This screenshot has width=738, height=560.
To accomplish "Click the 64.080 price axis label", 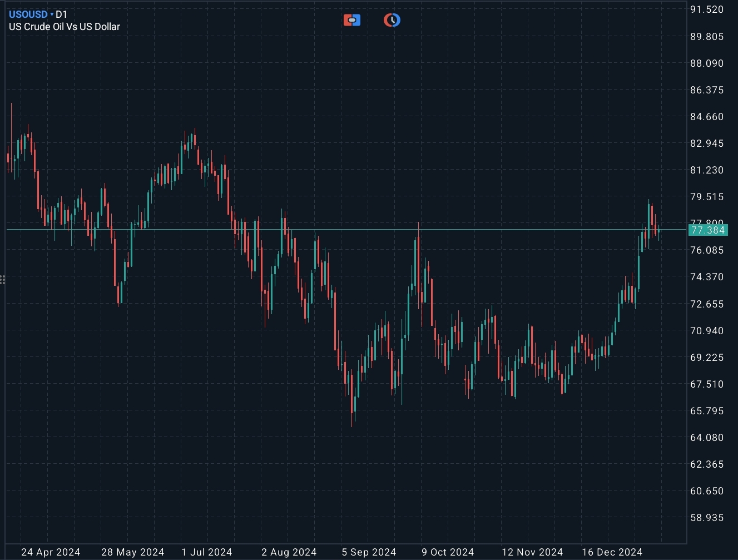I will tap(707, 438).
